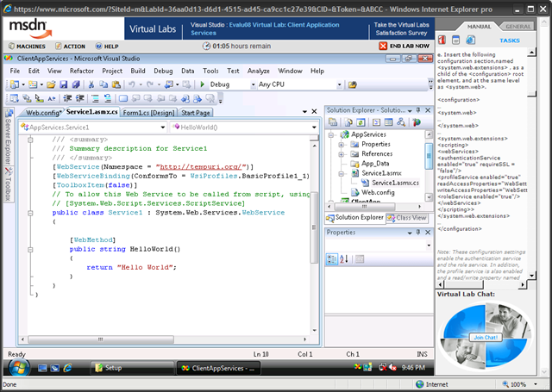
Task: Click the New Project toolbar icon
Action: point(15,84)
